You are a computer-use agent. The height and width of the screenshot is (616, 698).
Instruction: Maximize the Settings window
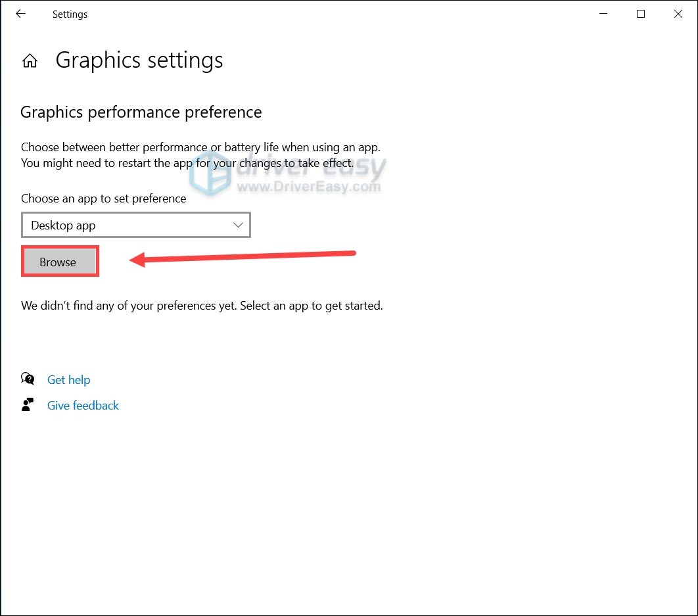coord(641,14)
